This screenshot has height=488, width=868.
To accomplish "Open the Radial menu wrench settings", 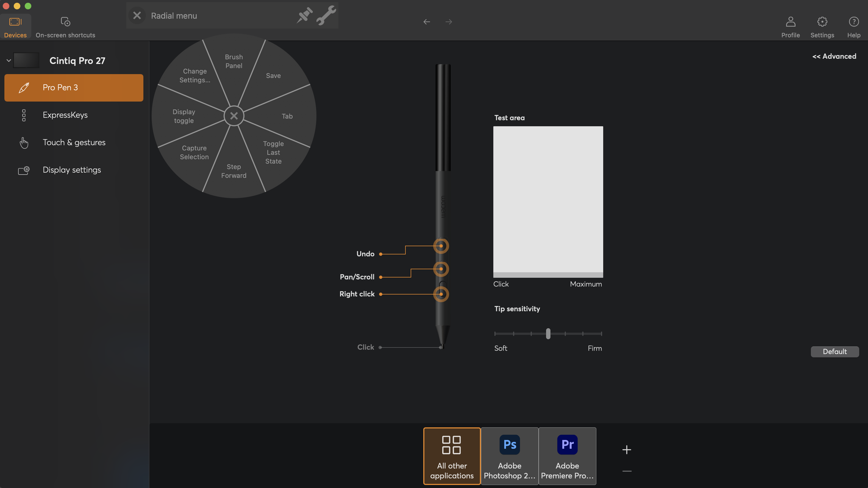I will 326,15.
